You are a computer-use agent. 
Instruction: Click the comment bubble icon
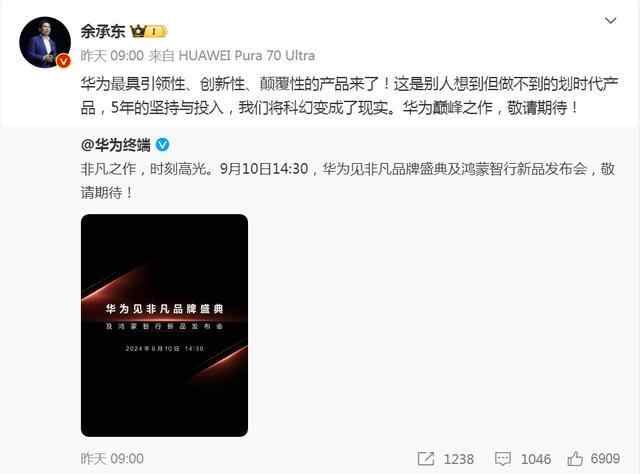pos(502,458)
